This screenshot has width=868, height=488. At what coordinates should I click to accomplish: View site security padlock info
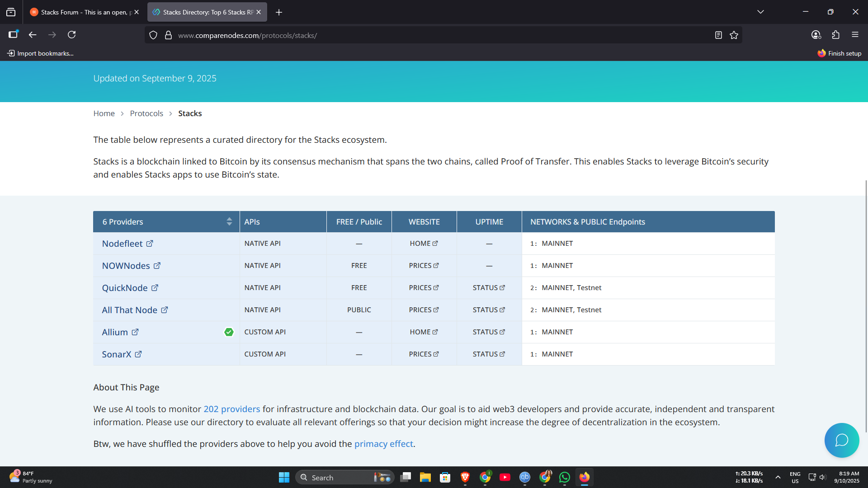tap(168, 35)
